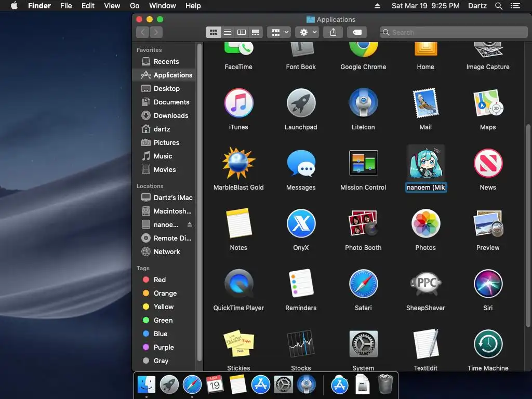This screenshot has width=532, height=399.
Task: Open the Edit menu
Action: click(88, 6)
